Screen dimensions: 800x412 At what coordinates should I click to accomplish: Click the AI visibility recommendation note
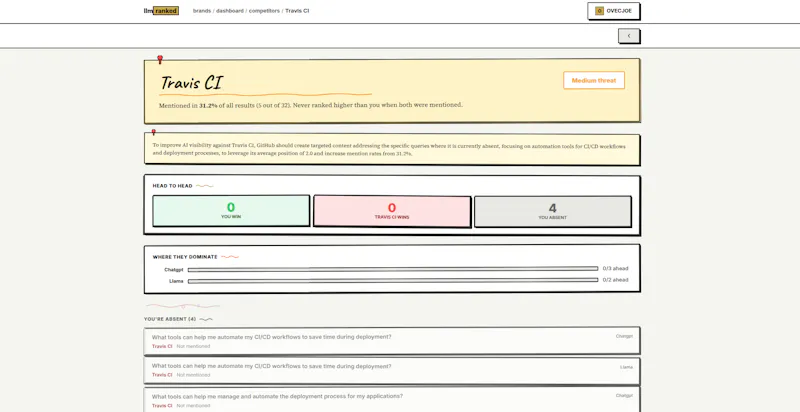392,149
